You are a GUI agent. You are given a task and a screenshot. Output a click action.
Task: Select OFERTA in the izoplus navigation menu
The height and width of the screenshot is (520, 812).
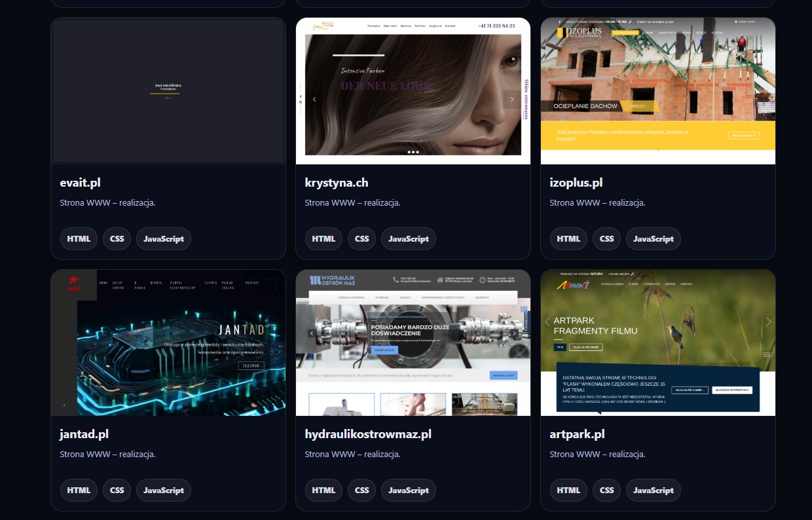701,32
